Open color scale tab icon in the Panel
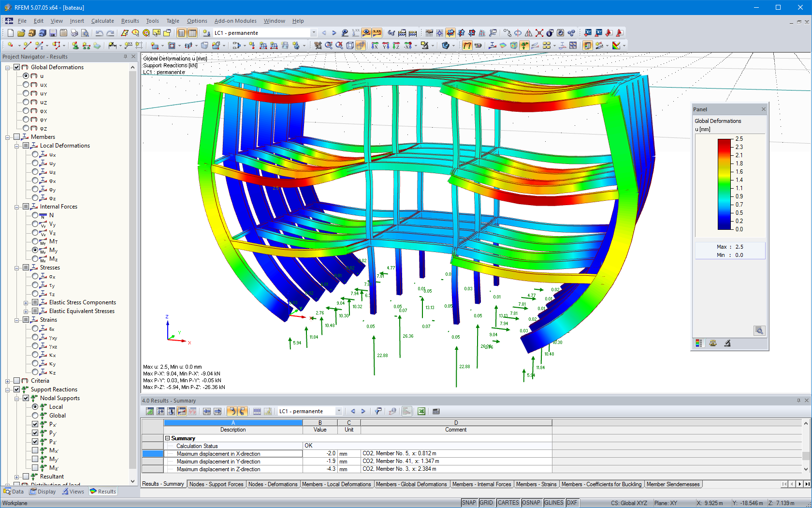Viewport: 812px width, 508px height. tap(698, 343)
